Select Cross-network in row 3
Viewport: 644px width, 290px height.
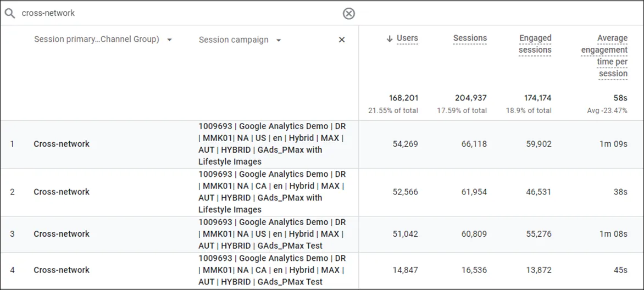62,234
